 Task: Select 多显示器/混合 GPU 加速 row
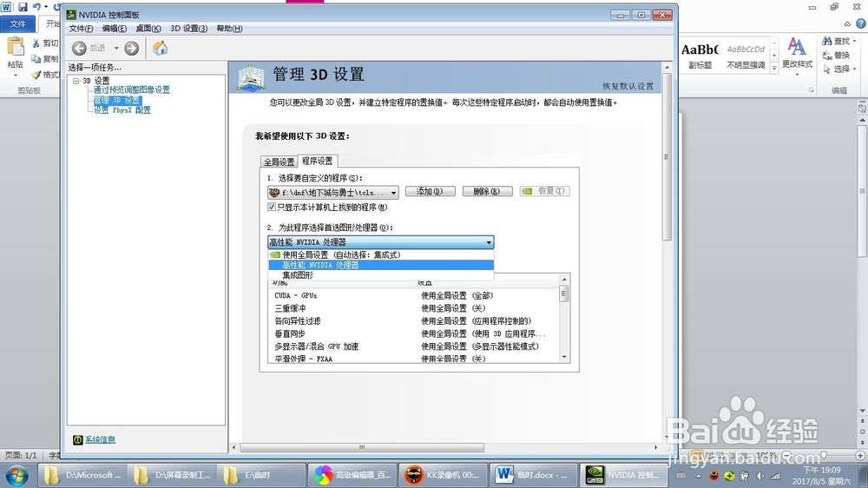(413, 346)
